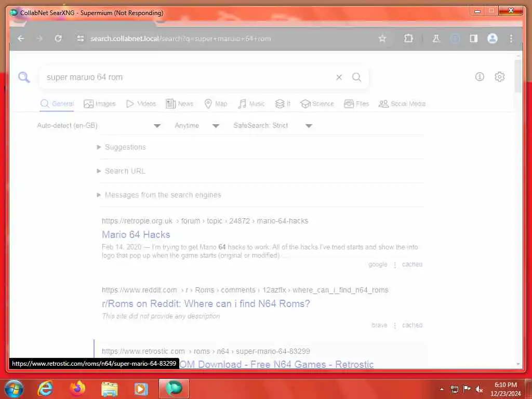Open the Anytime time range dropdown
This screenshot has height=399, width=532.
click(x=197, y=126)
